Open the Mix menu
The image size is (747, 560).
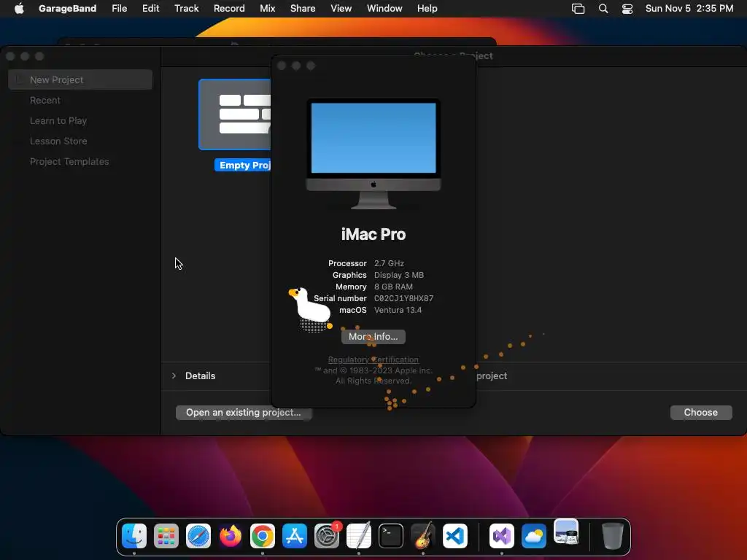click(267, 8)
